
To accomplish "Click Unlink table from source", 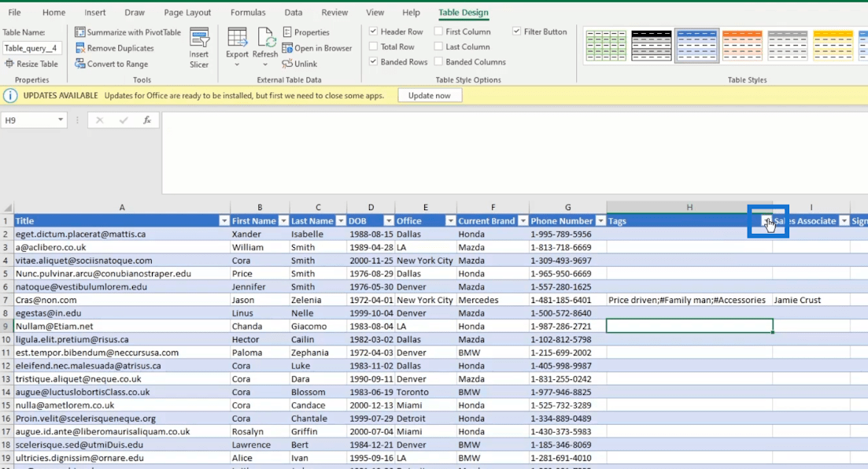I will point(300,64).
